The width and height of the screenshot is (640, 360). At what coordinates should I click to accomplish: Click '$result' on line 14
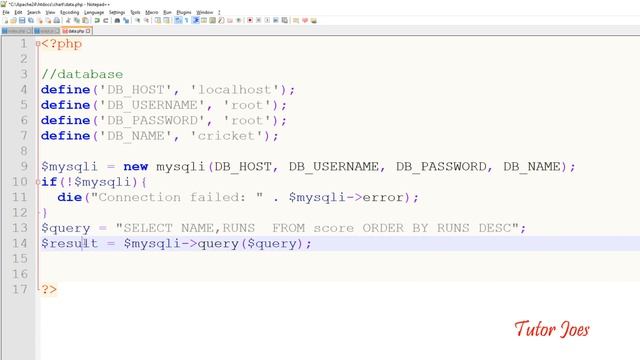(x=69, y=243)
